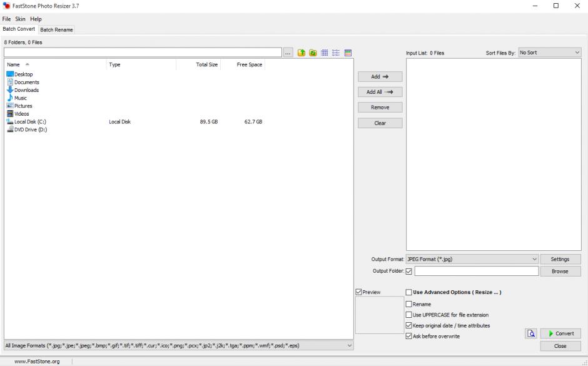Click the FastStone app logo icon
The width and height of the screenshot is (588, 366).
point(6,6)
